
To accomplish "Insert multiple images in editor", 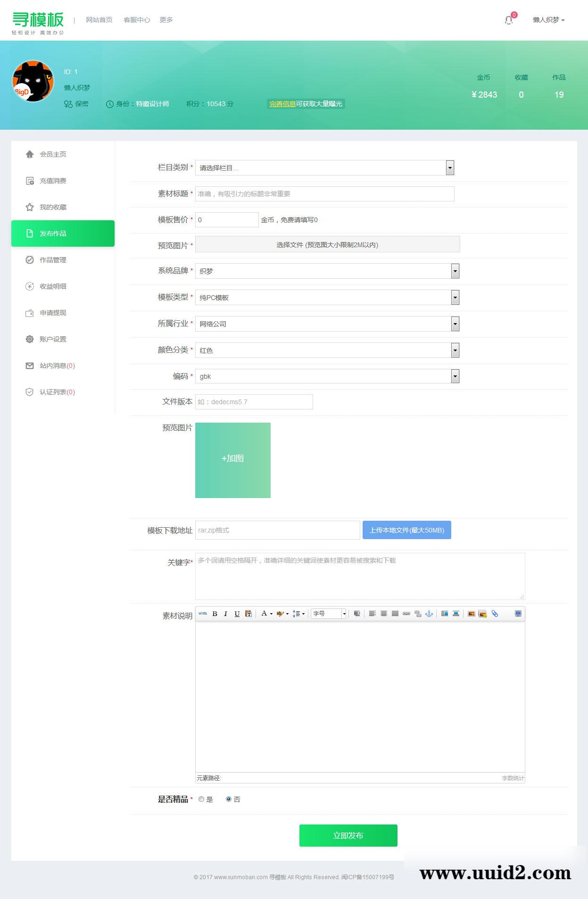I will tap(482, 614).
